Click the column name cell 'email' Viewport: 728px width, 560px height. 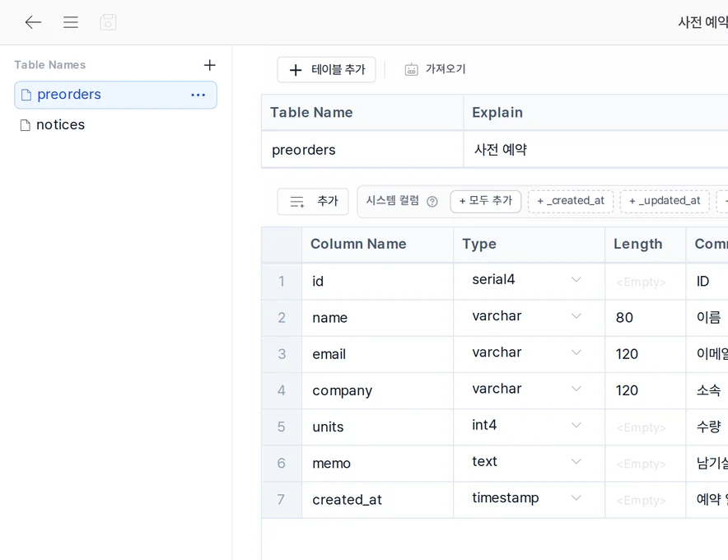tap(377, 354)
